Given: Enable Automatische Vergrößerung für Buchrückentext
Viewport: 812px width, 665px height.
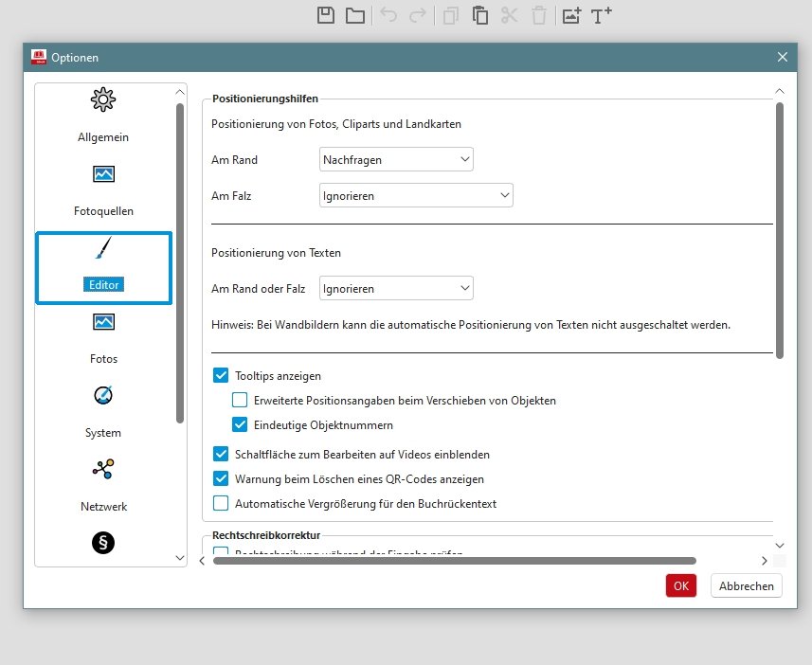Looking at the screenshot, I should (x=222, y=504).
